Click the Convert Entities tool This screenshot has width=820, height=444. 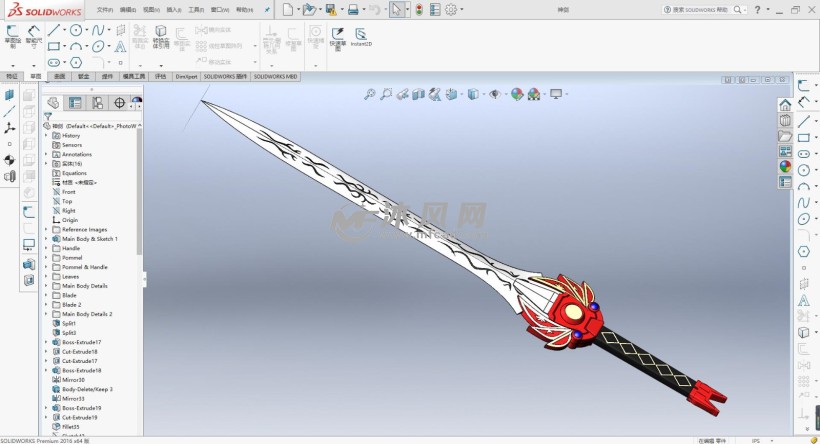pos(161,37)
